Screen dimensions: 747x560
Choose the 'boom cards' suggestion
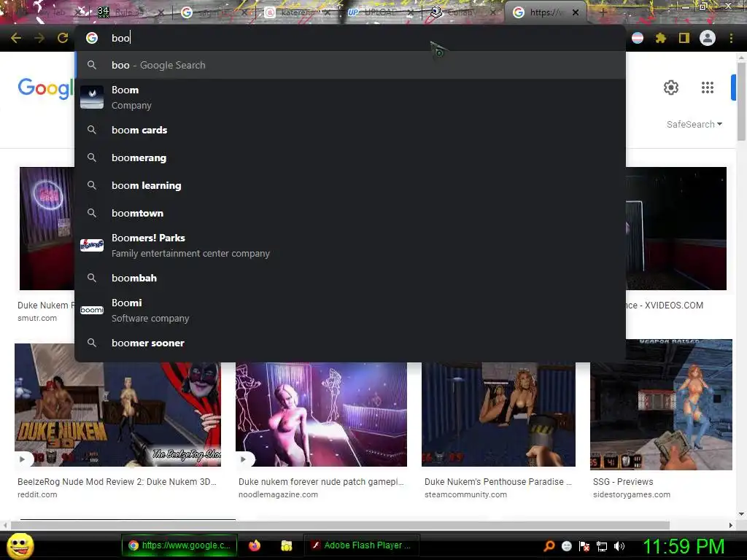pos(350,130)
